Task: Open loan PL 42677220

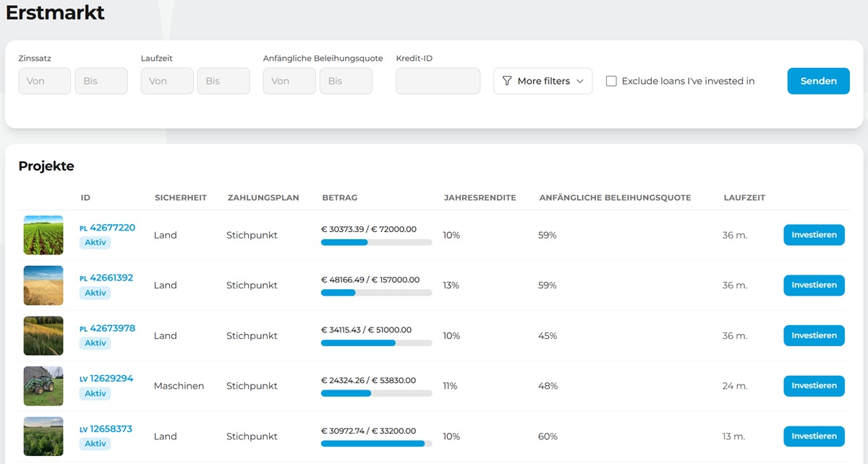Action: (x=107, y=228)
